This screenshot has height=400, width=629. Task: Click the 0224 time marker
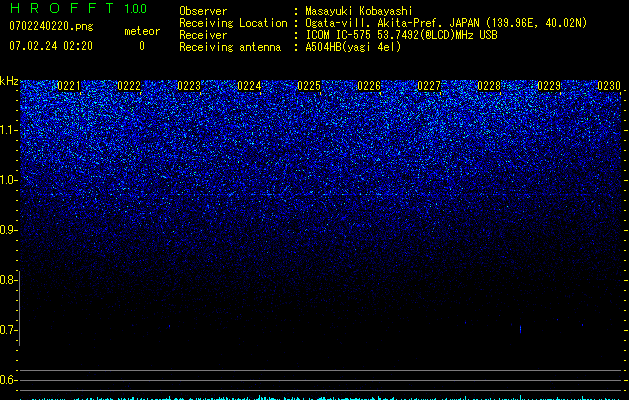[x=249, y=86]
